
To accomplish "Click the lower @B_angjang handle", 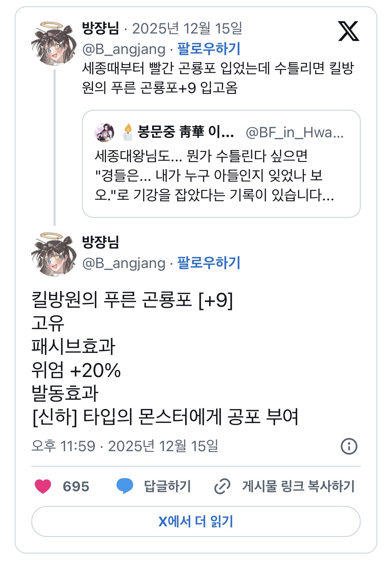I will pyautogui.click(x=124, y=263).
